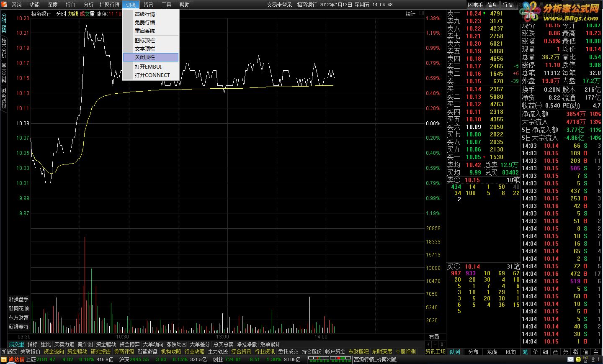603x364 pixels.
Task: Select the 指标 indicator tab
Action: [32, 344]
